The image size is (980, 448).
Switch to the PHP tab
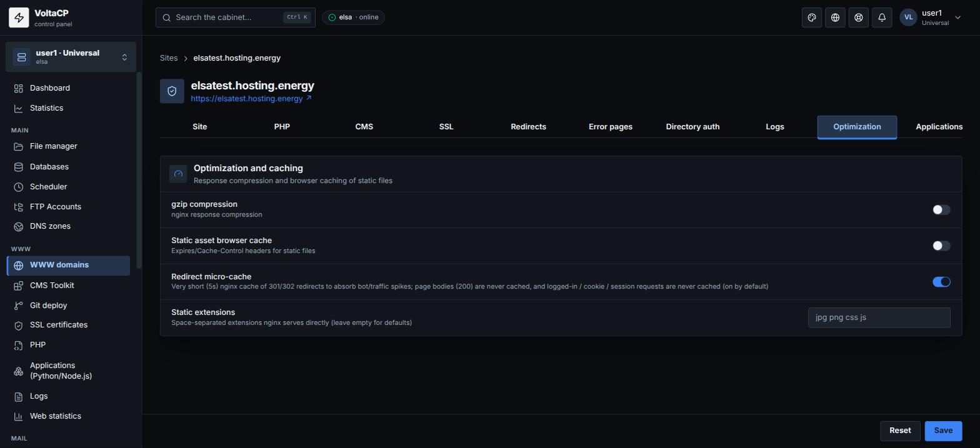pyautogui.click(x=282, y=127)
